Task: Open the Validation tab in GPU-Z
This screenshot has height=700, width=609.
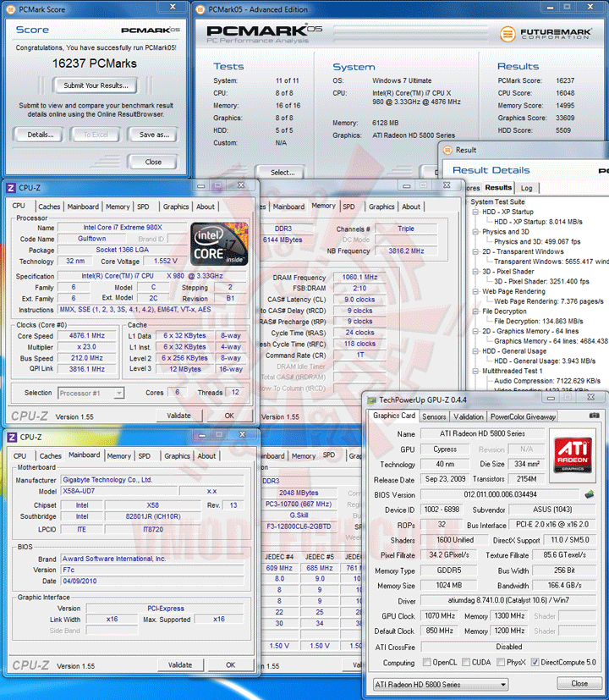Action: pyautogui.click(x=468, y=416)
